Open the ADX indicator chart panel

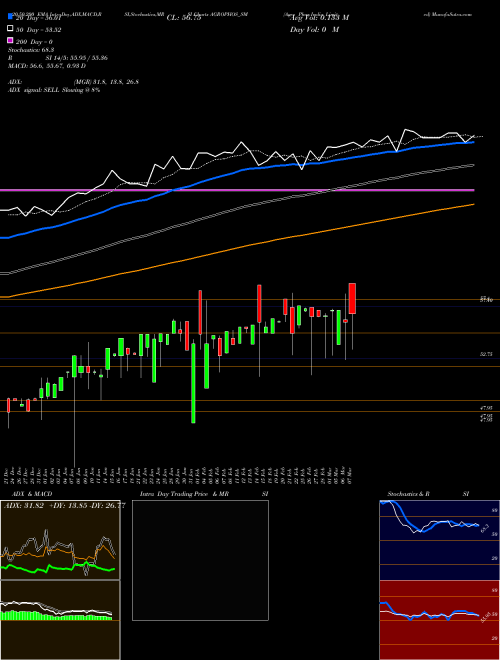[60, 540]
